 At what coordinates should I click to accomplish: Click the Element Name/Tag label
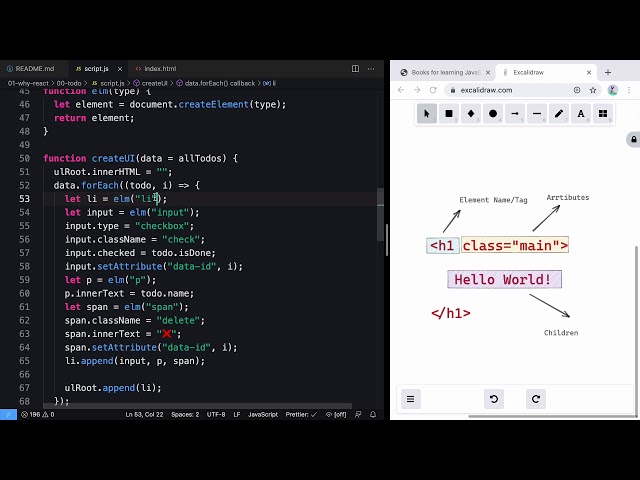(x=493, y=200)
